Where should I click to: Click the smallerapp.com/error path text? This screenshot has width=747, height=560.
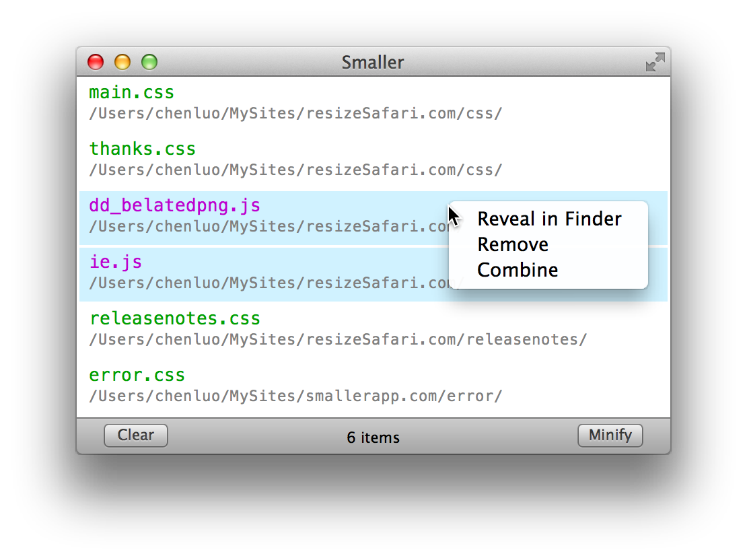(x=295, y=396)
